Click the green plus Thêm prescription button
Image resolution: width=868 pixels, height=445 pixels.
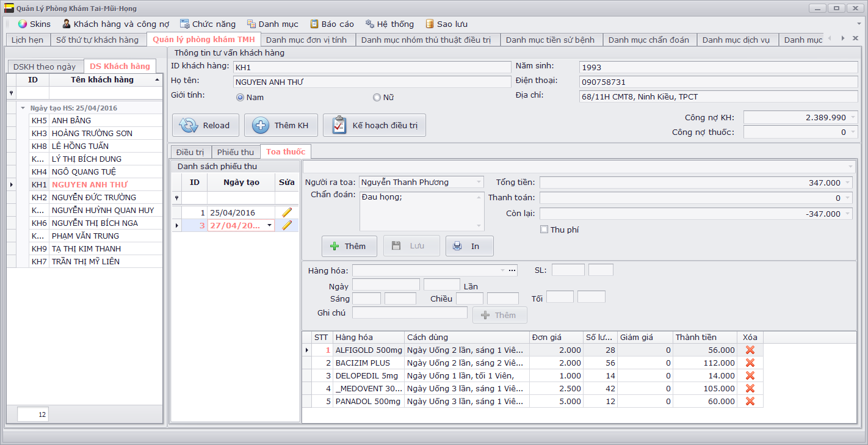click(349, 246)
